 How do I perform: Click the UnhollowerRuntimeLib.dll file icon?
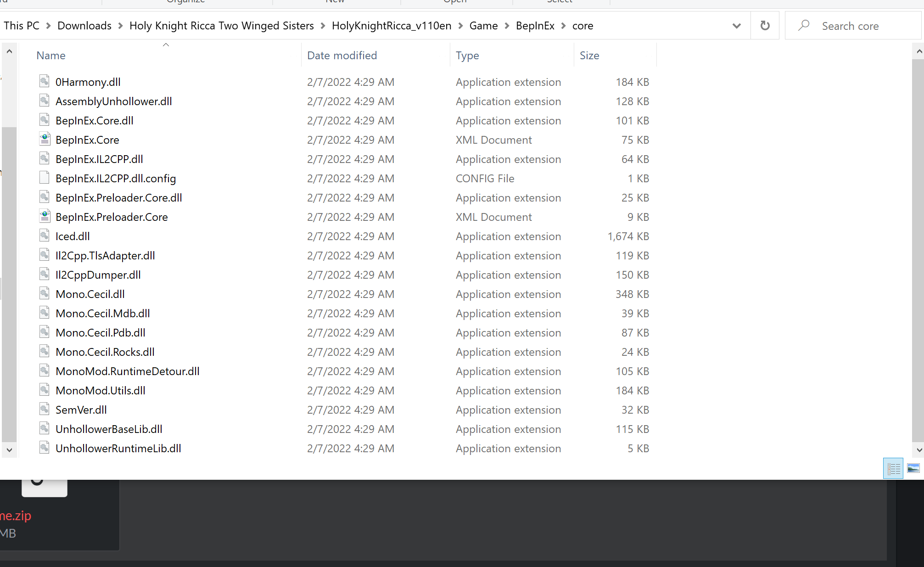coord(44,448)
